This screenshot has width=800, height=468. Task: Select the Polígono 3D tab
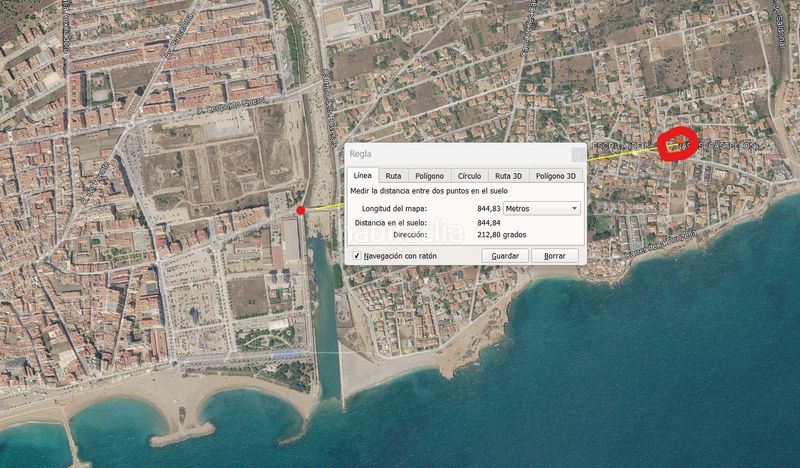click(556, 175)
